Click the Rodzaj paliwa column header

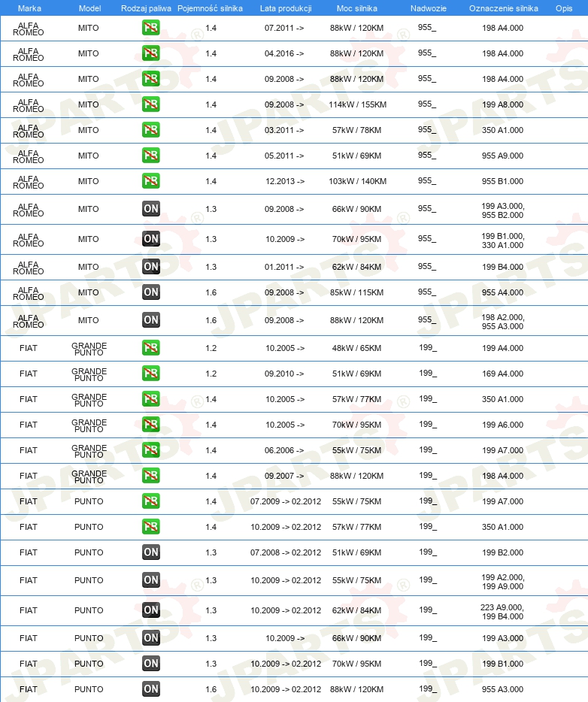tap(146, 8)
